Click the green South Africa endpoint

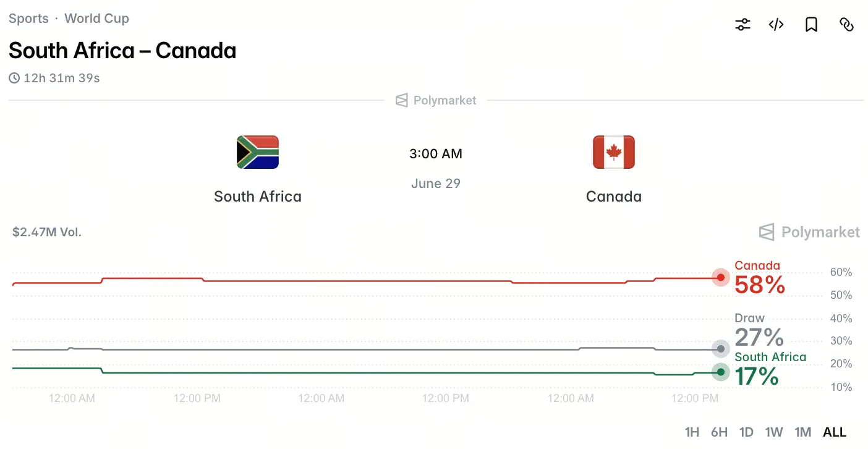(721, 372)
